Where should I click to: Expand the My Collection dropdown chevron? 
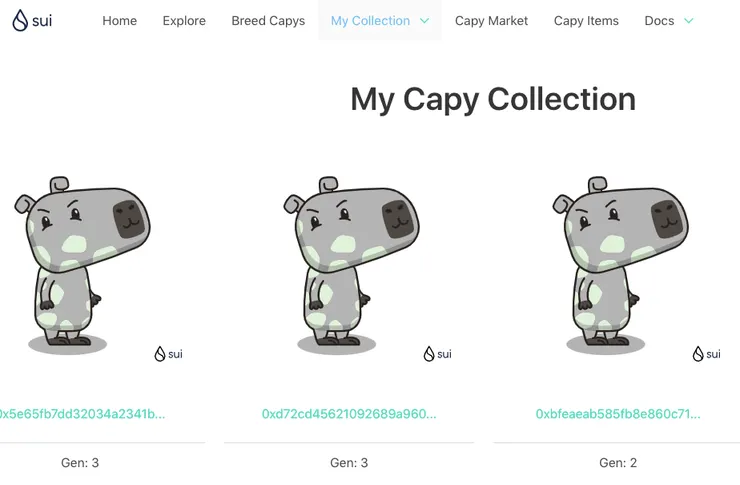425,21
